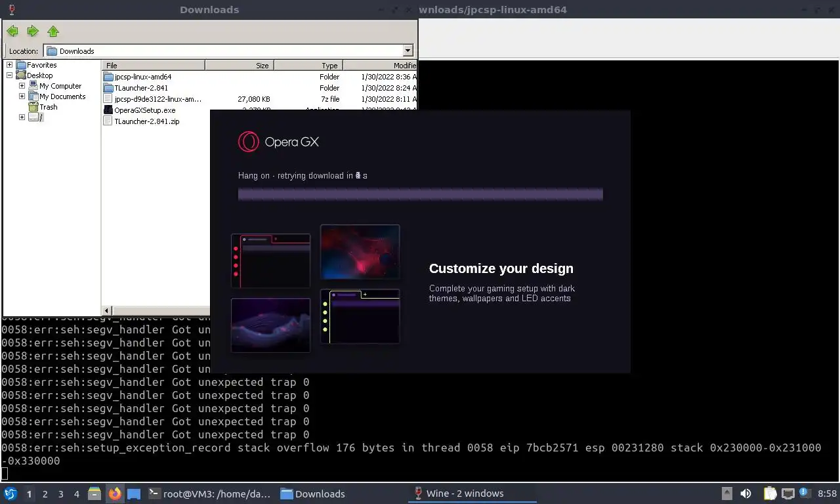Select TLauncher-2.841.zip in file list

click(147, 121)
